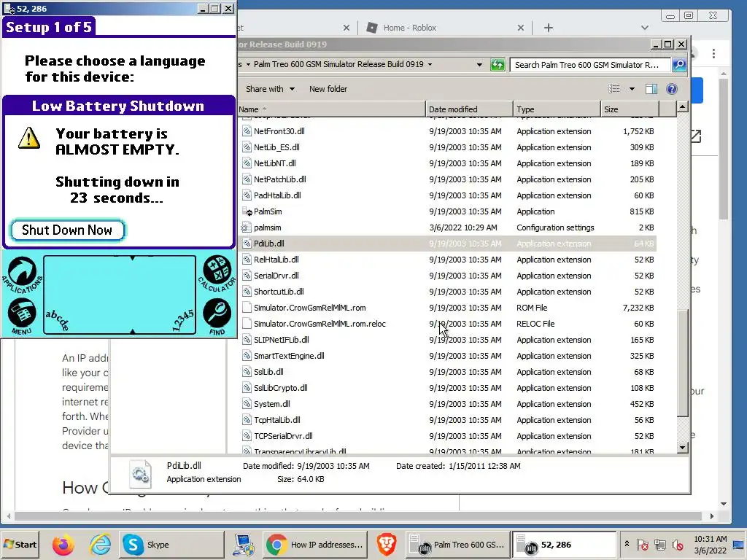Open the Chrome three-dot menu
Screen dimensions: 747x560
click(713, 53)
